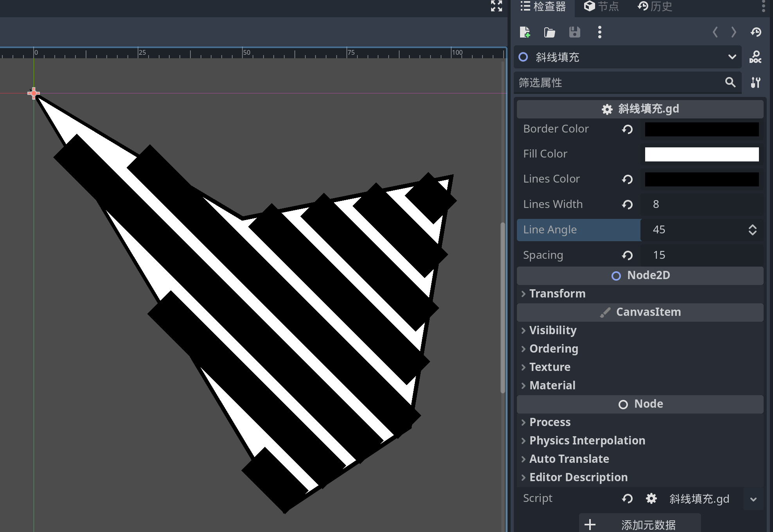Expand the Process section
This screenshot has width=773, height=532.
640,422
